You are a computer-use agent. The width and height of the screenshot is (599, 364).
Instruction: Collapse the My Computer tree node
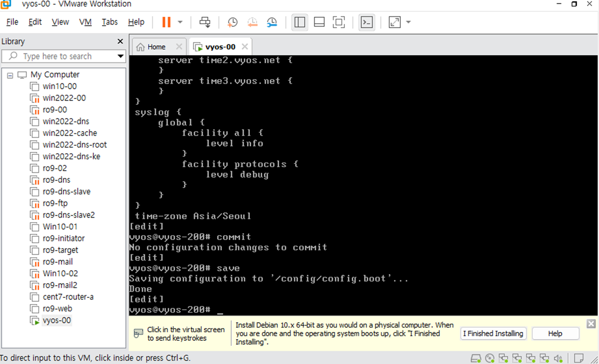coord(10,75)
